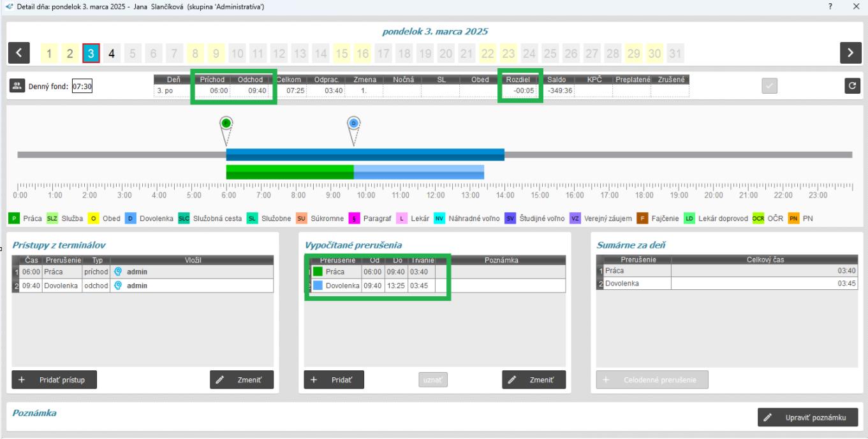Click the group icon beside Denný fond

coord(18,87)
